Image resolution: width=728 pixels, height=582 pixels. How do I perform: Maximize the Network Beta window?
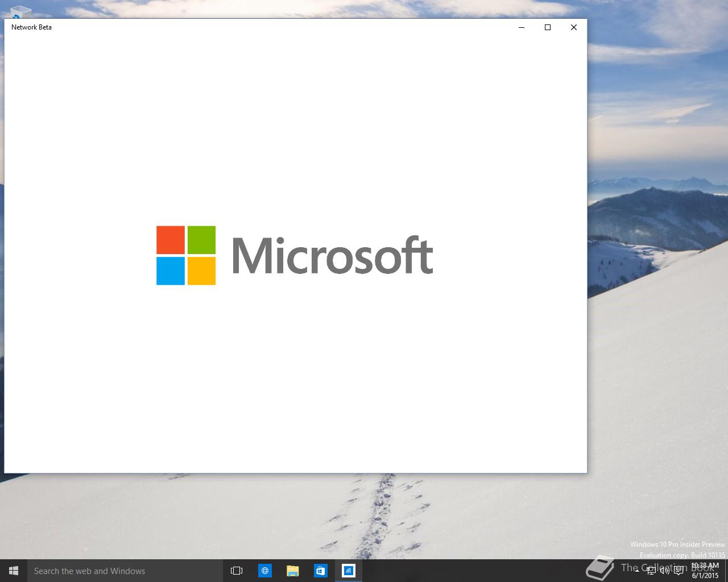click(x=548, y=27)
